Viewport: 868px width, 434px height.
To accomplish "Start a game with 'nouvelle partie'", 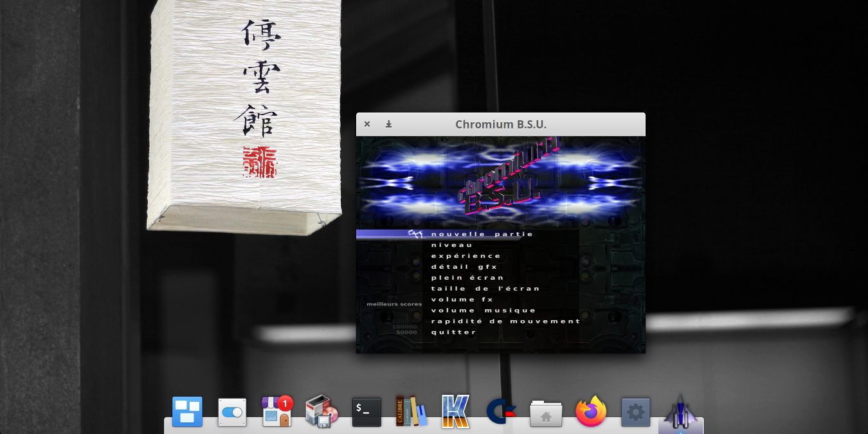I will click(482, 234).
